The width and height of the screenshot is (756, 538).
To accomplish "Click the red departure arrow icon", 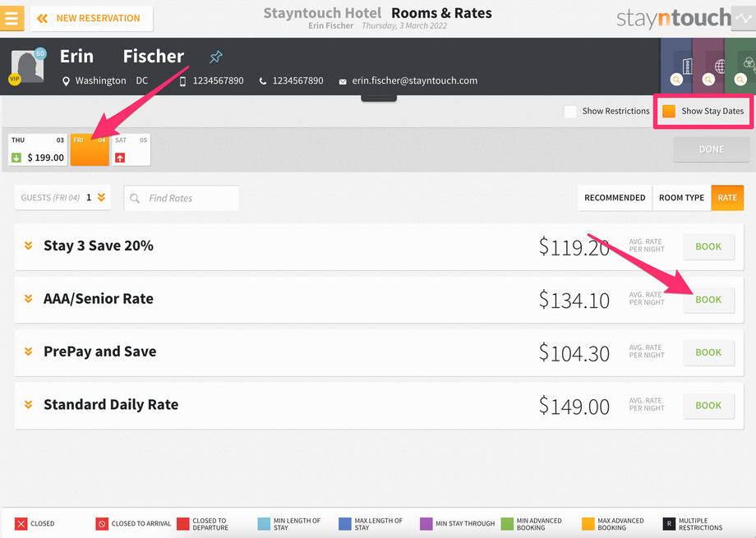I will coord(120,158).
